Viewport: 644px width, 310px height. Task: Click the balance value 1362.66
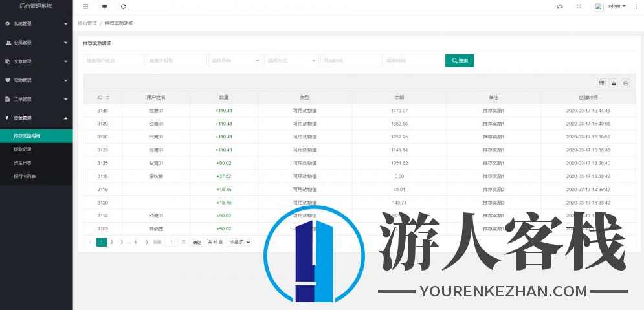[399, 124]
